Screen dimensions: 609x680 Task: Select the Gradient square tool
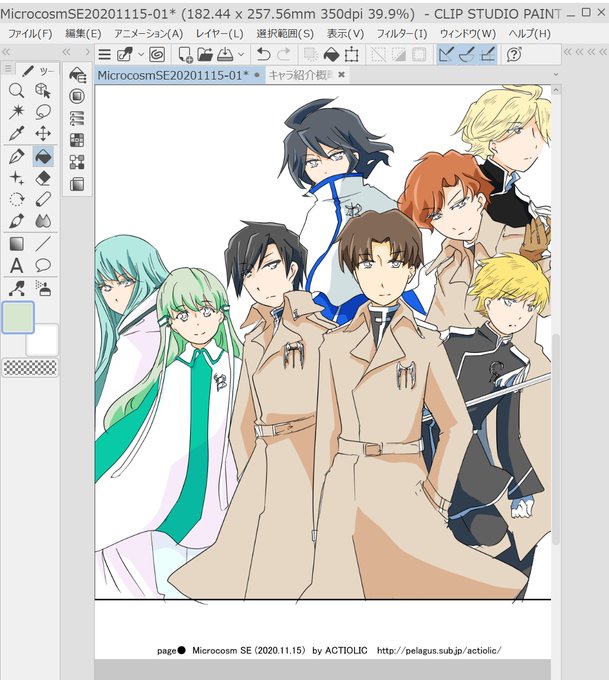16,244
